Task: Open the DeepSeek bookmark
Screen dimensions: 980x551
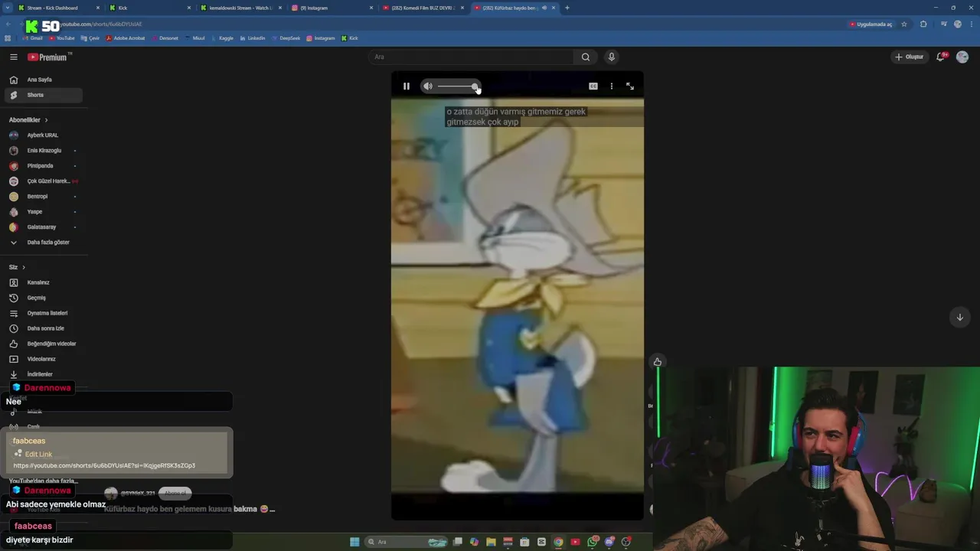Action: pyautogui.click(x=286, y=38)
